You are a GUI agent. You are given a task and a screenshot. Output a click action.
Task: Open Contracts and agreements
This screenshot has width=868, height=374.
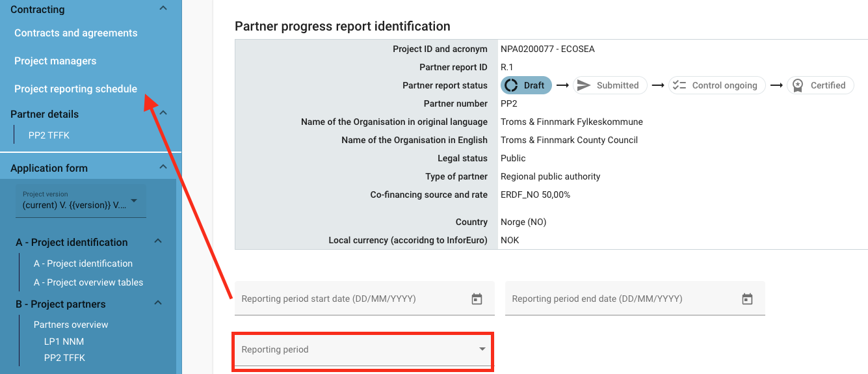tap(76, 33)
